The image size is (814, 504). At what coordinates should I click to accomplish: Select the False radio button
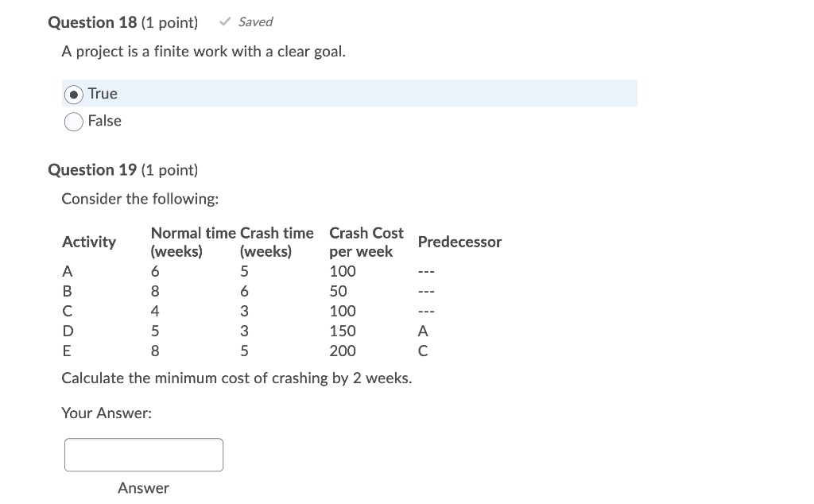click(x=73, y=121)
